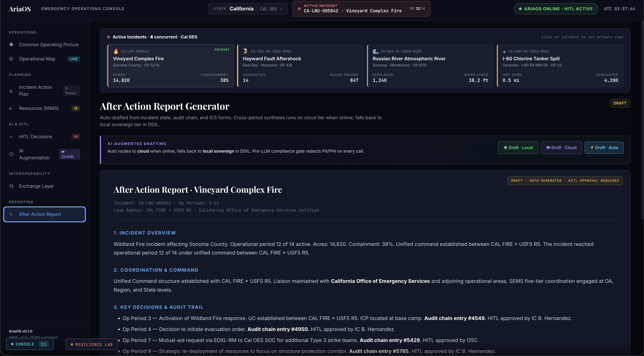The height and width of the screenshot is (356, 644).
Task: Click the DRAFT status pill
Action: [620, 103]
